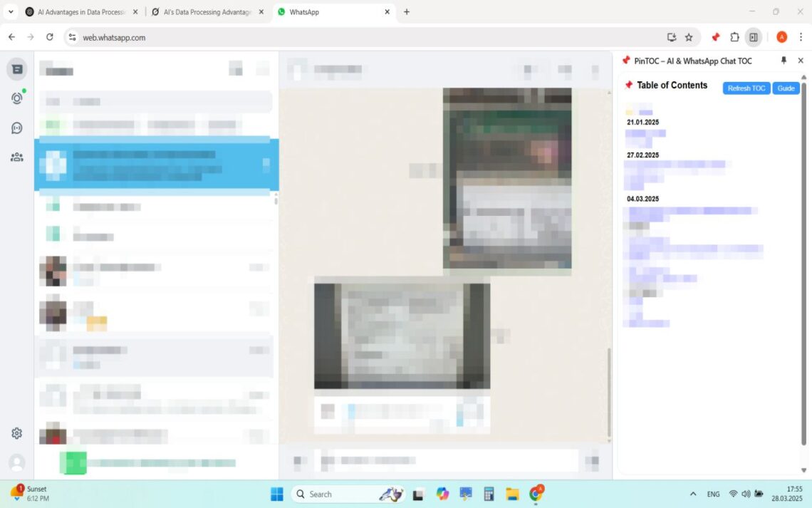The height and width of the screenshot is (508, 812).
Task: Open the Chrome profile avatar menu
Action: (781, 36)
